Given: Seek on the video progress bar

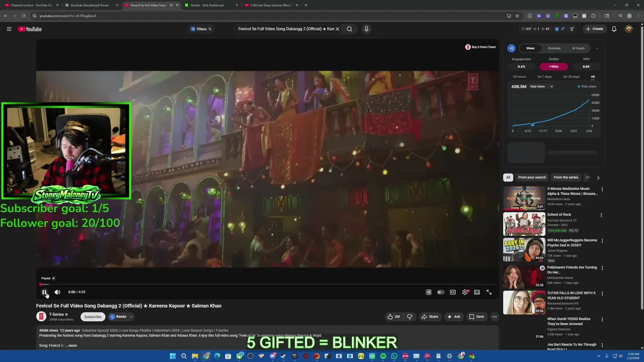Looking at the screenshot, I should [267, 285].
